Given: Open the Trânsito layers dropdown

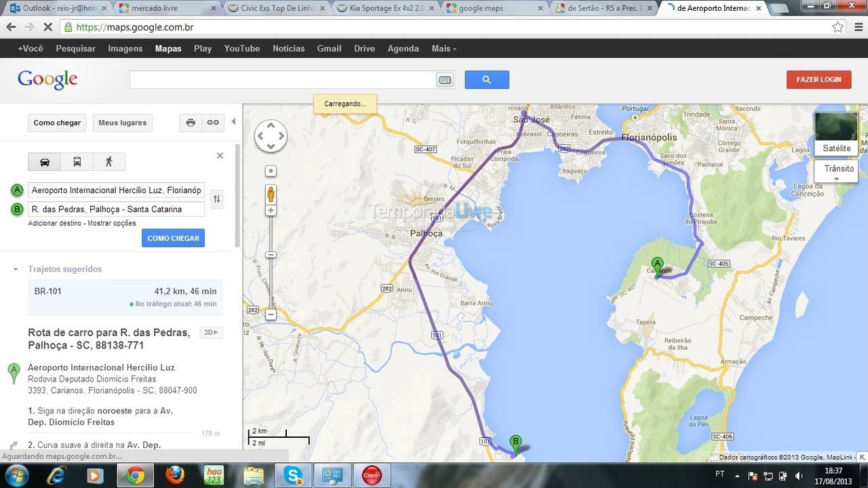Looking at the screenshot, I should click(x=836, y=172).
